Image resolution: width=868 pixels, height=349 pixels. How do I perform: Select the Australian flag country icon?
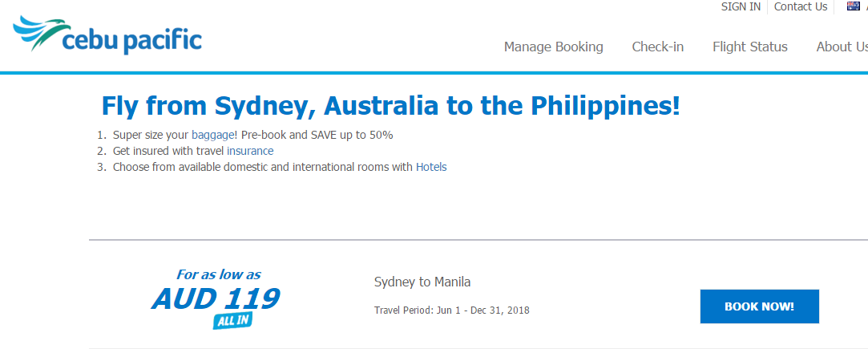coord(853,6)
